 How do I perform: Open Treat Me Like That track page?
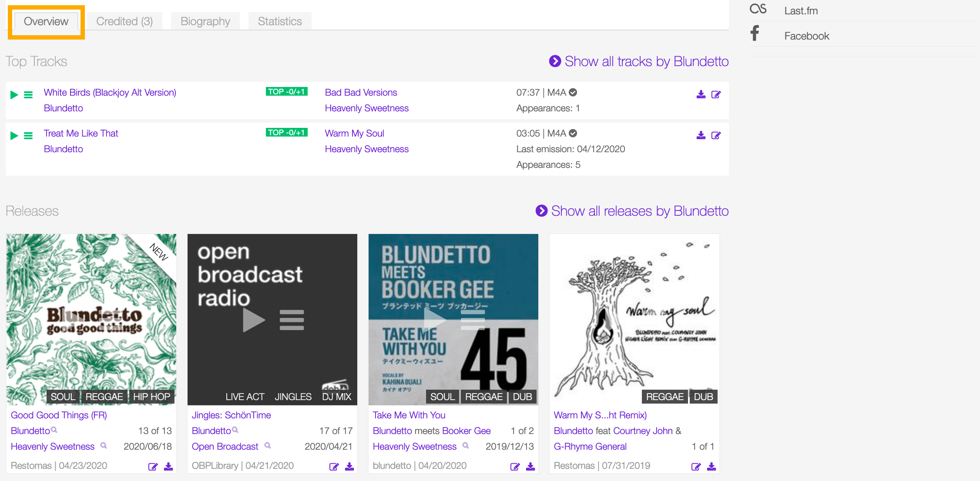click(x=81, y=133)
